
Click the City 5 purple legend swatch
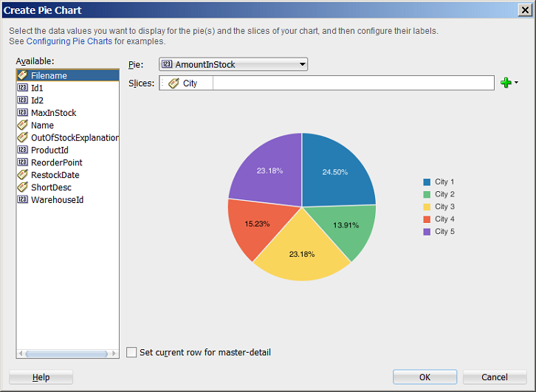427,232
